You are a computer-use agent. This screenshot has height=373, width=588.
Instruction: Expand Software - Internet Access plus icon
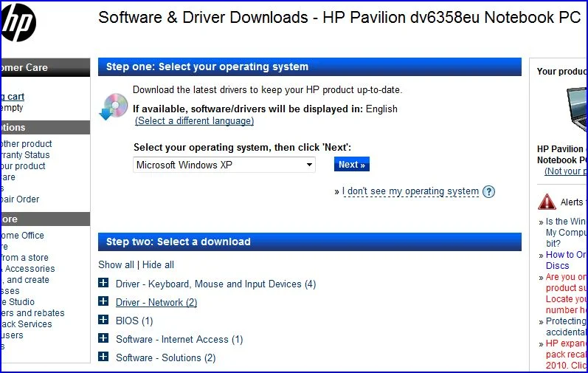pos(103,338)
